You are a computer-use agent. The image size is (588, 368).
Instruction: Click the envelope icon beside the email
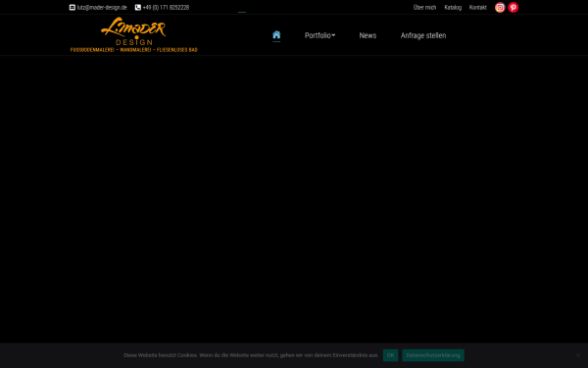coord(73,8)
